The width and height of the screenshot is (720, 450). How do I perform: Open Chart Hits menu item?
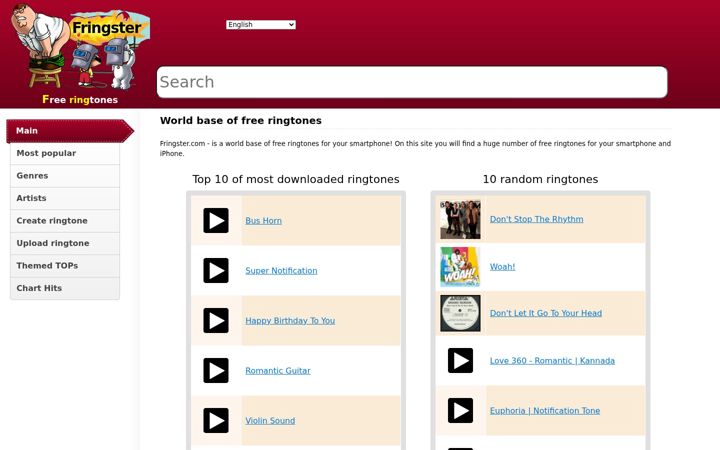tap(65, 288)
